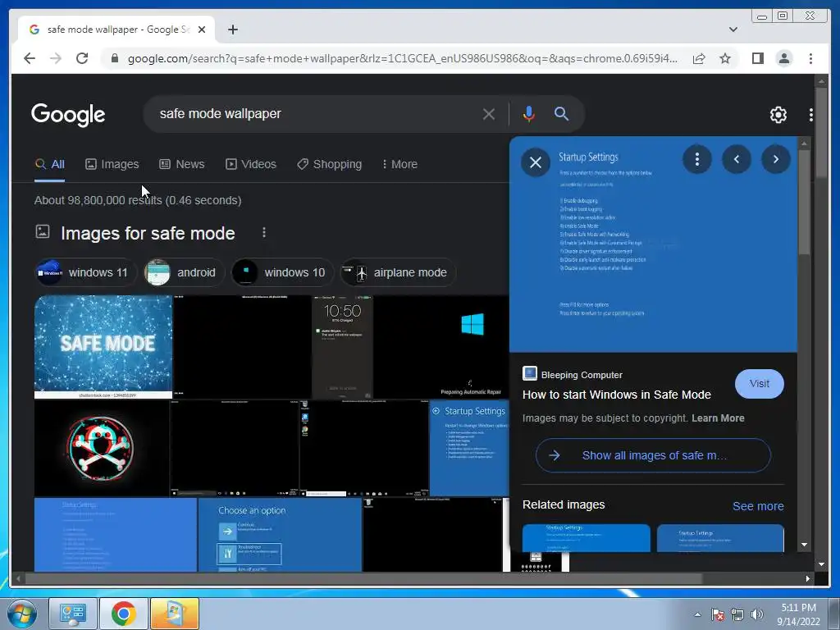The height and width of the screenshot is (630, 840).
Task: Select the All results tab
Action: pyautogui.click(x=50, y=164)
